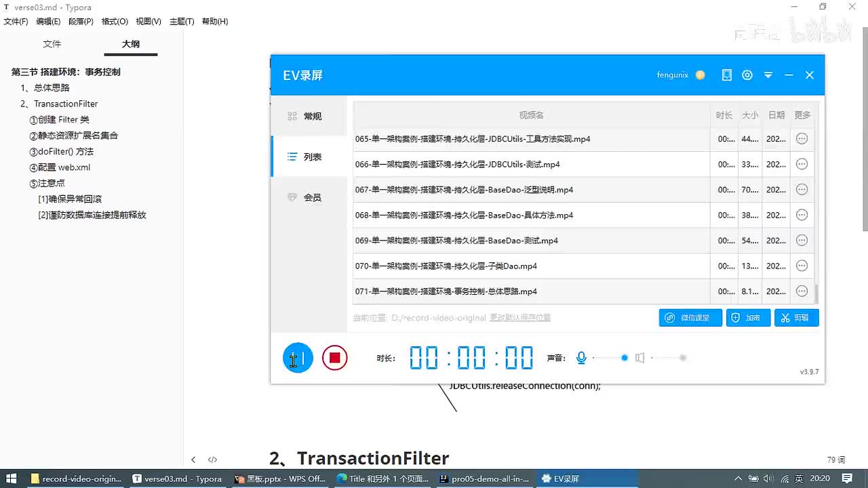Open Typora 编辑(E) menu
The height and width of the screenshot is (488, 868).
48,22
